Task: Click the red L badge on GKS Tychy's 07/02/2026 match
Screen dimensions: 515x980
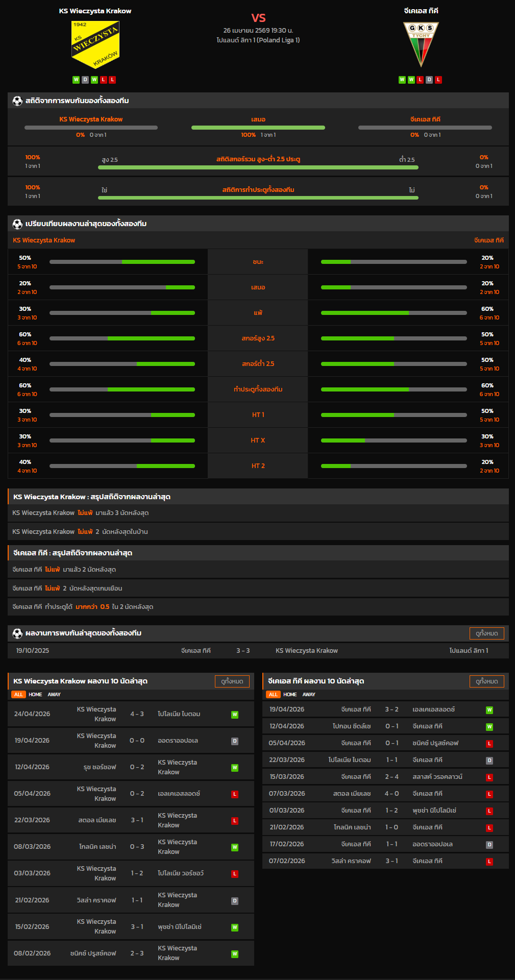Action: pos(489,862)
